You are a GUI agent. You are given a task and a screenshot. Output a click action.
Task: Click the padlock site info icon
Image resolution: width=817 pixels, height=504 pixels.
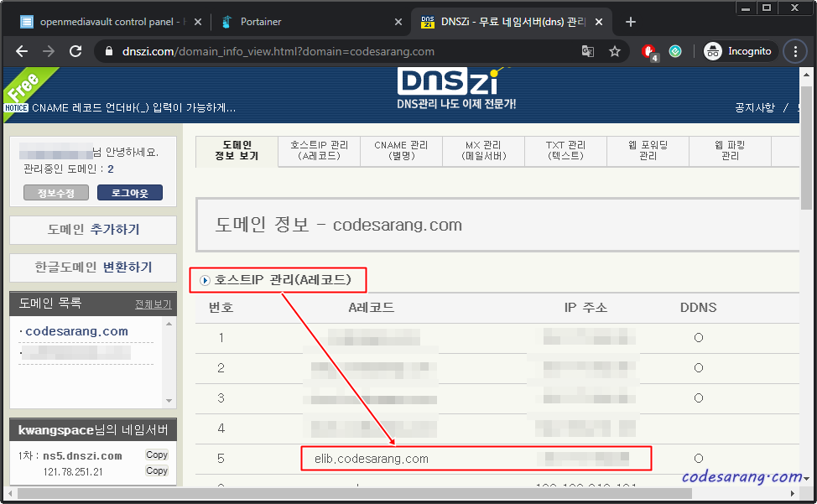click(109, 51)
